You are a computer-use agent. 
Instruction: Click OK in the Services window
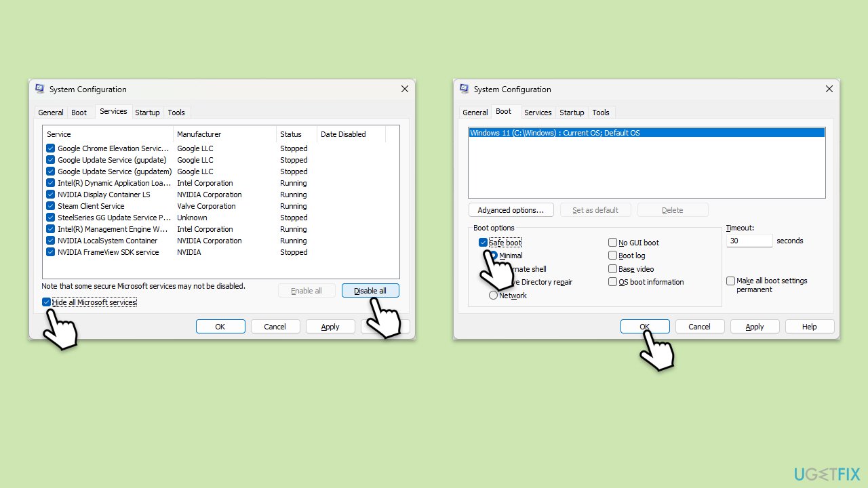pyautogui.click(x=220, y=327)
